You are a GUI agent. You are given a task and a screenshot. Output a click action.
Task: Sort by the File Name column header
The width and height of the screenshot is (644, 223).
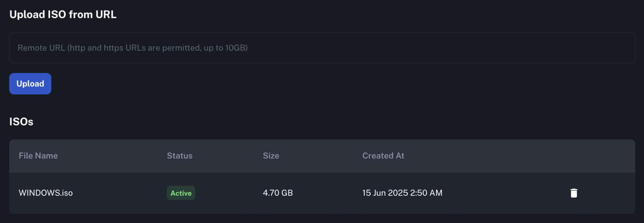pyautogui.click(x=38, y=156)
